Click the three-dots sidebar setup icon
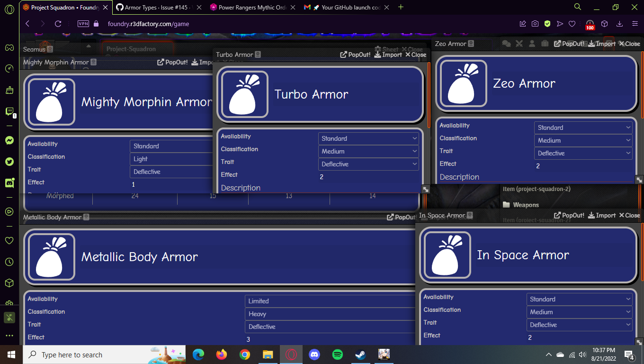This screenshot has width=644, height=364. [x=9, y=336]
